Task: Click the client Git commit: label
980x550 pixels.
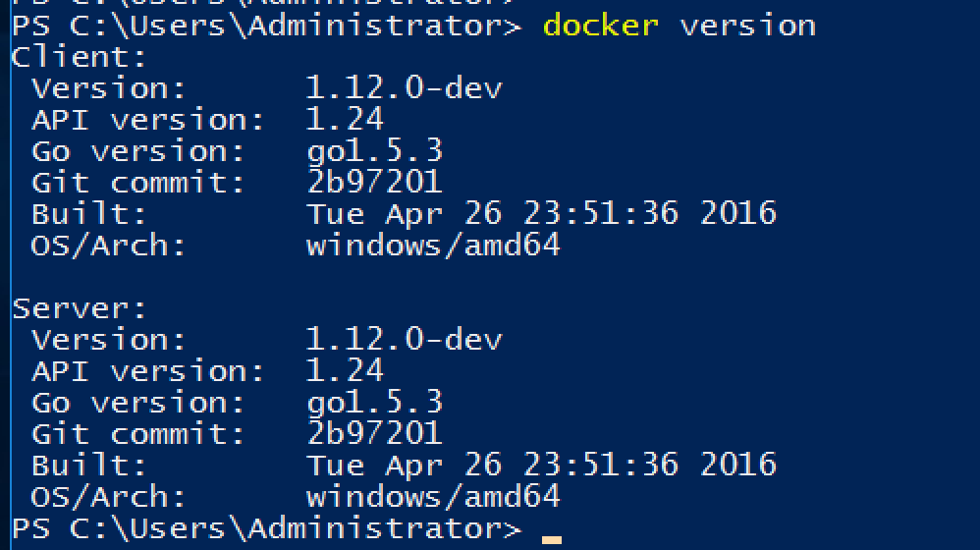Action: [137, 183]
